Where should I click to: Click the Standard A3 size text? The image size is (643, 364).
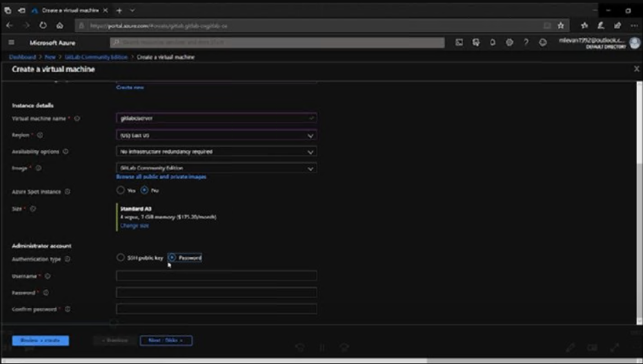click(136, 209)
